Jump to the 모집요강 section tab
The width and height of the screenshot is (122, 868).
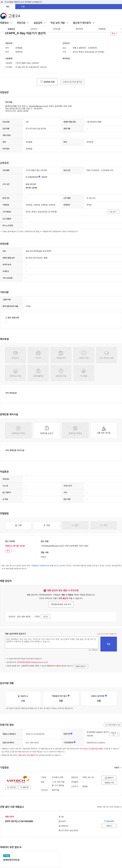[x=11, y=29]
